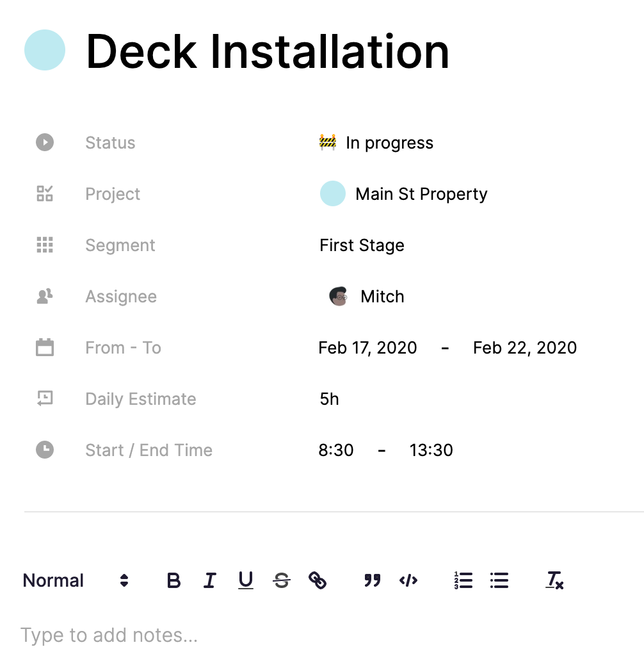
Task: Click the up-down chevrons beside Normal
Action: click(x=124, y=580)
